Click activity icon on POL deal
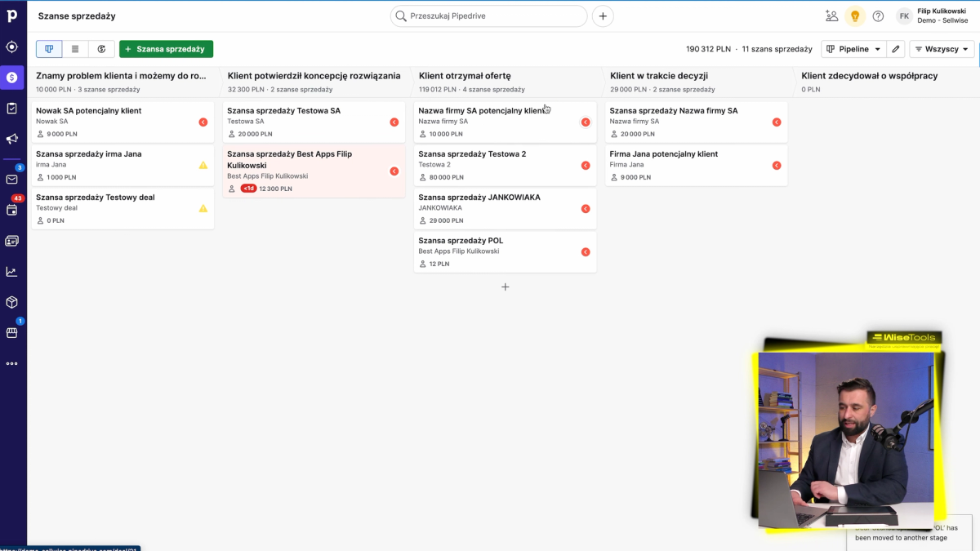The width and height of the screenshot is (980, 551). pyautogui.click(x=586, y=251)
